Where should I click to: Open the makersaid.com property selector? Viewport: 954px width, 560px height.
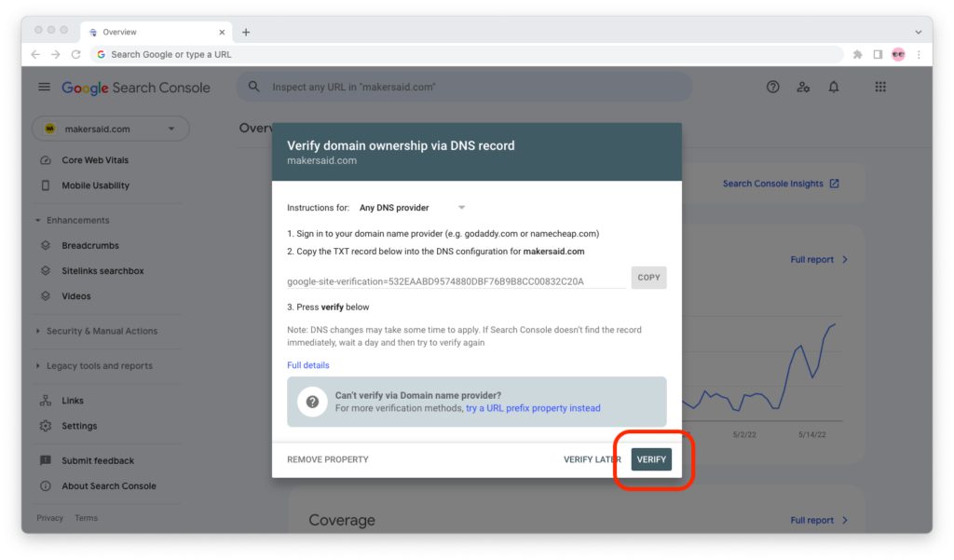pos(110,129)
